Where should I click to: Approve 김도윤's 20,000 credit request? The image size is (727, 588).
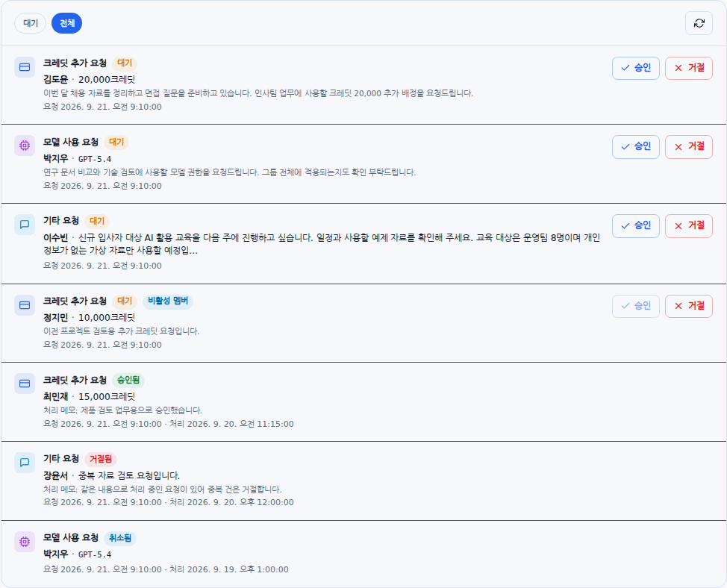click(636, 68)
